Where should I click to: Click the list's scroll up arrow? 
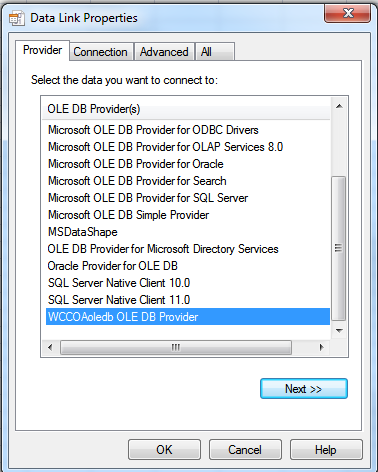click(x=339, y=106)
